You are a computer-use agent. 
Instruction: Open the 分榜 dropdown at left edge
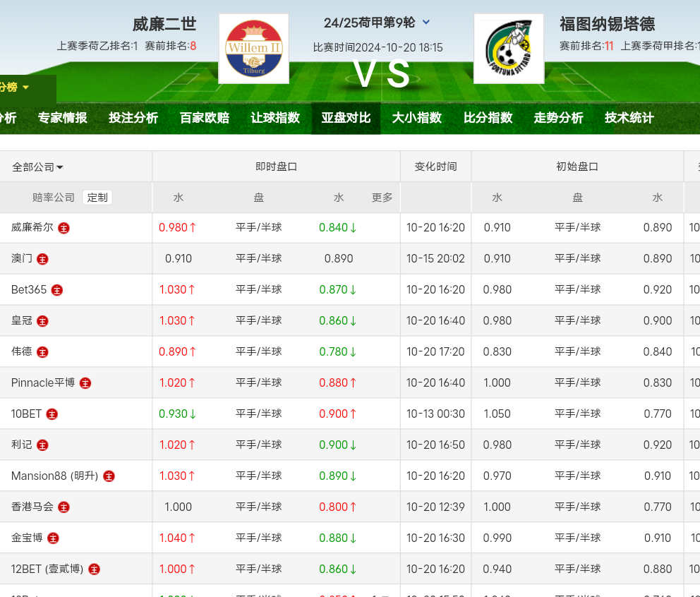pos(13,87)
